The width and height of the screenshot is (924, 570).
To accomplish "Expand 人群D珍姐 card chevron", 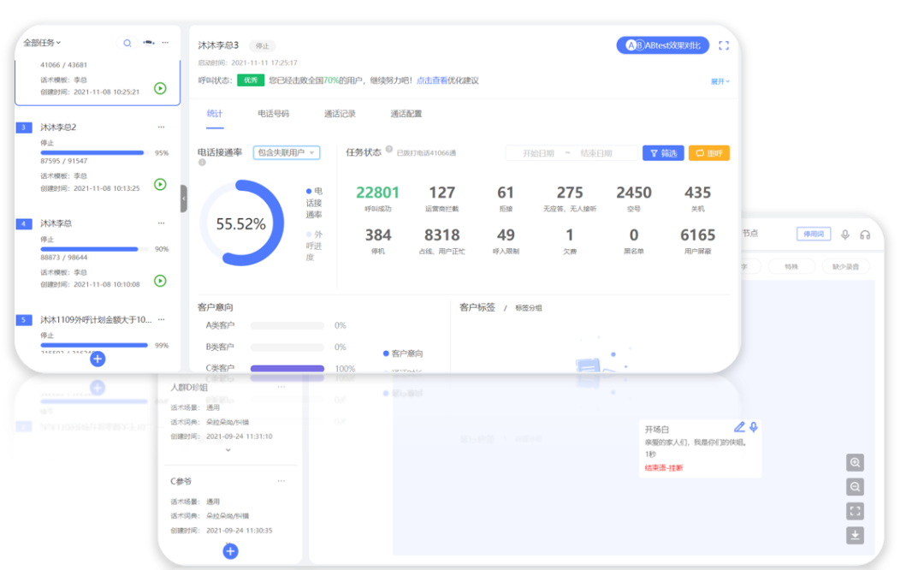I will coord(228,449).
